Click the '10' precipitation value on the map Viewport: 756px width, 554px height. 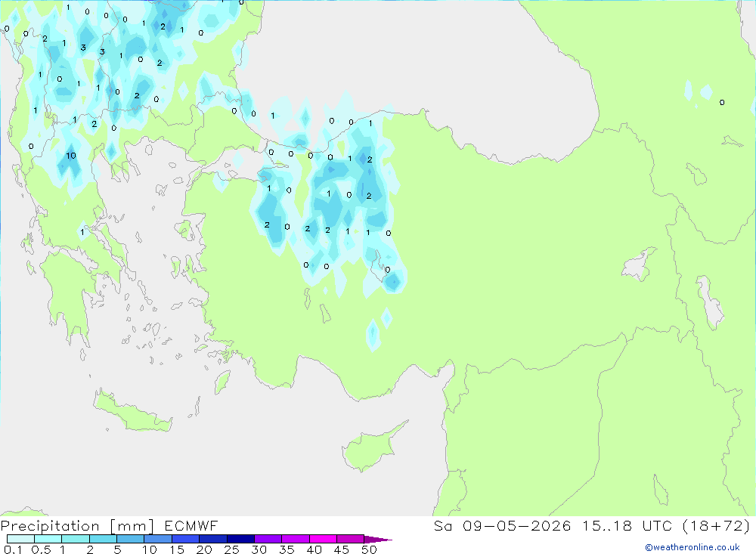(x=71, y=155)
